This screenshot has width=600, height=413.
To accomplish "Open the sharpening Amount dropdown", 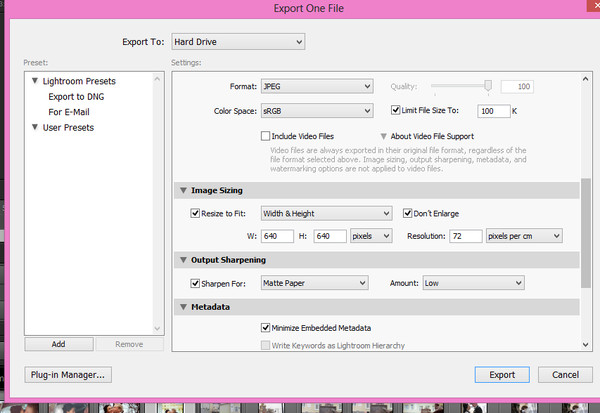I will pos(473,283).
